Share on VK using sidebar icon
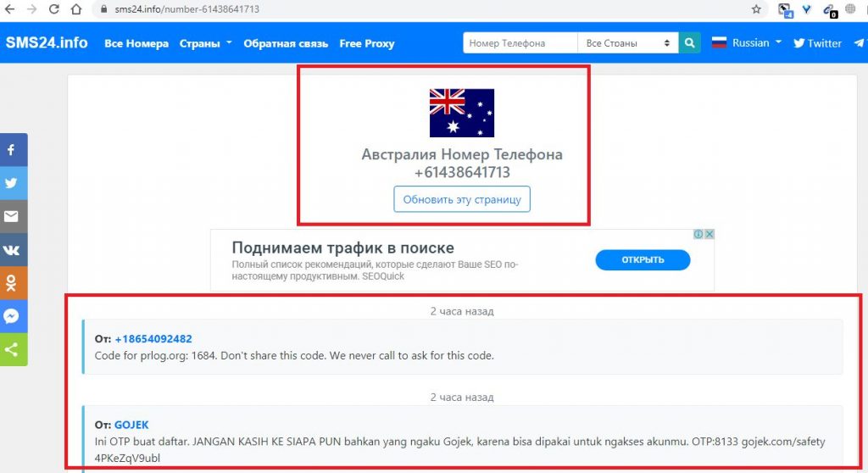868x473 pixels. pos(12,250)
